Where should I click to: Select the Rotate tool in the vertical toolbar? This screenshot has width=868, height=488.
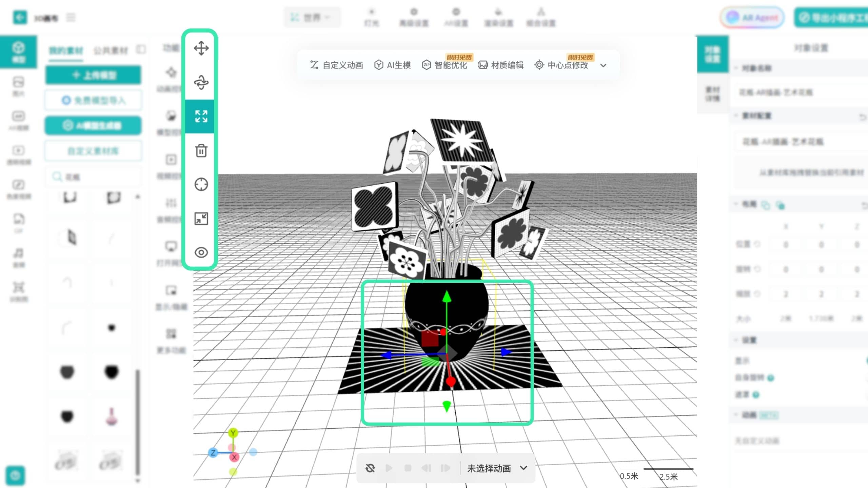click(201, 82)
